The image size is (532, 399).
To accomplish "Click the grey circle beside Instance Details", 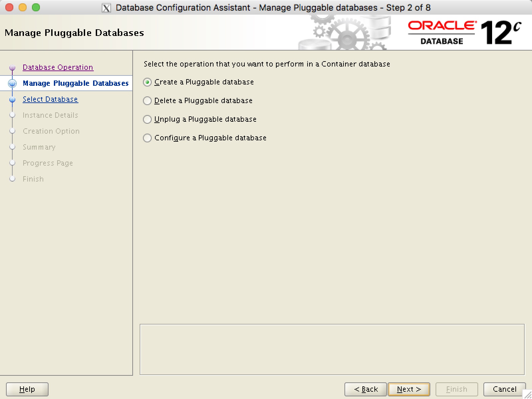I will pyautogui.click(x=13, y=115).
